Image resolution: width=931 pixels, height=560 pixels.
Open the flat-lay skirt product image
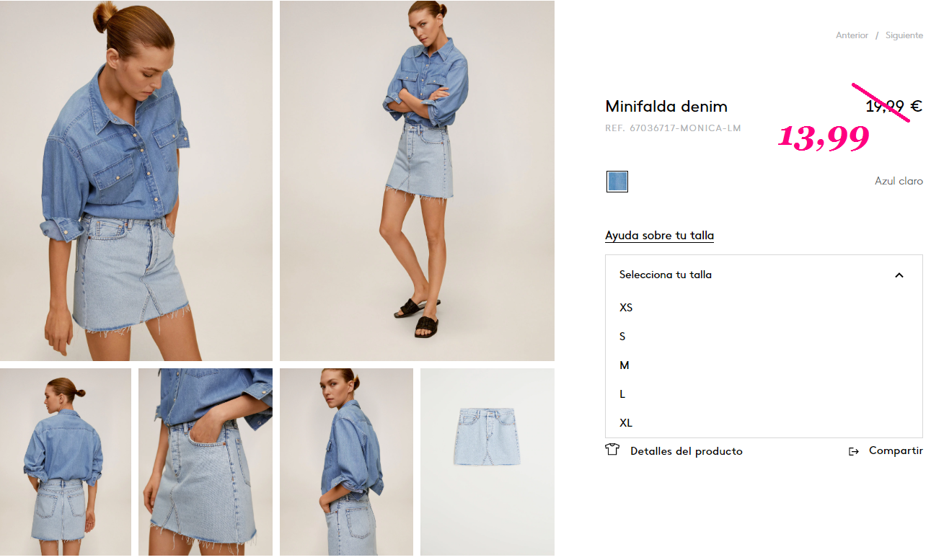click(x=487, y=462)
